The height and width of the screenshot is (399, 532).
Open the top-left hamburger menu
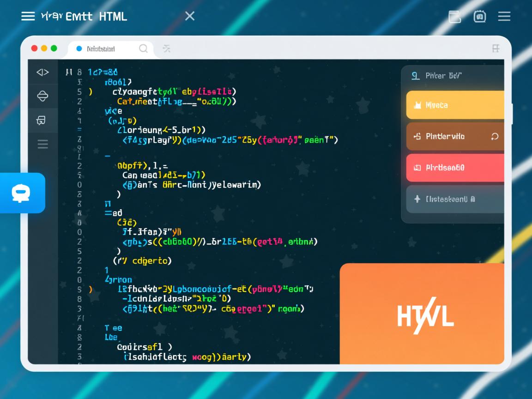point(28,16)
